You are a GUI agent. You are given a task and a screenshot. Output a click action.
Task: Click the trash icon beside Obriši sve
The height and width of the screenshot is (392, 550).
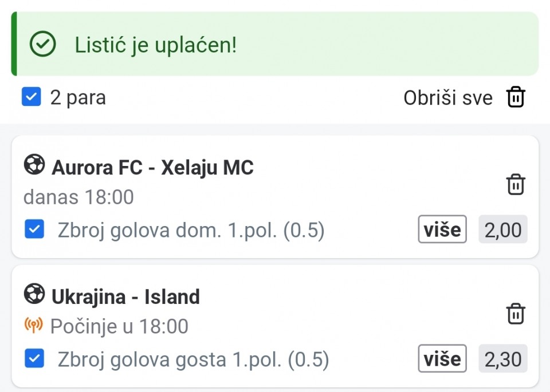[516, 98]
